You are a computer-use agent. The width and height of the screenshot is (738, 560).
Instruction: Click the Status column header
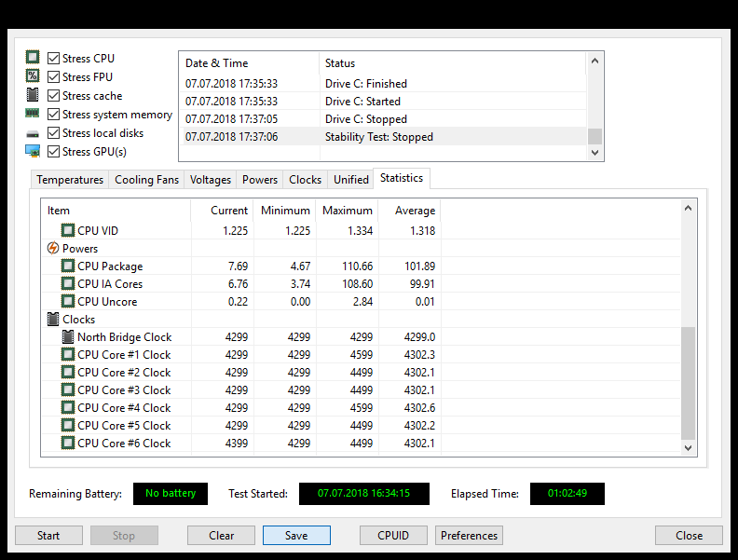point(453,63)
